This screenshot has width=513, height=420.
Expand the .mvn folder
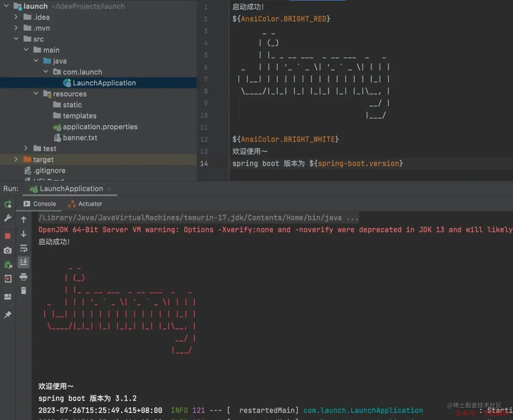[x=16, y=28]
